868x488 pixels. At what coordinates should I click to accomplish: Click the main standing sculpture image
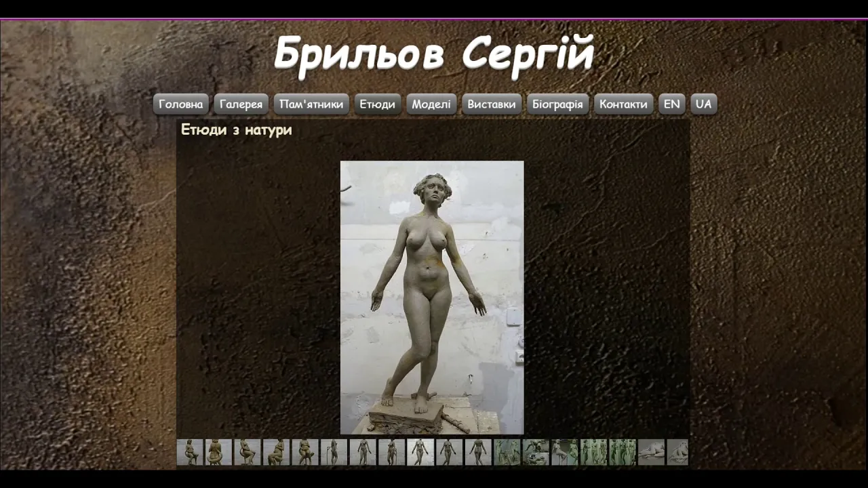432,297
